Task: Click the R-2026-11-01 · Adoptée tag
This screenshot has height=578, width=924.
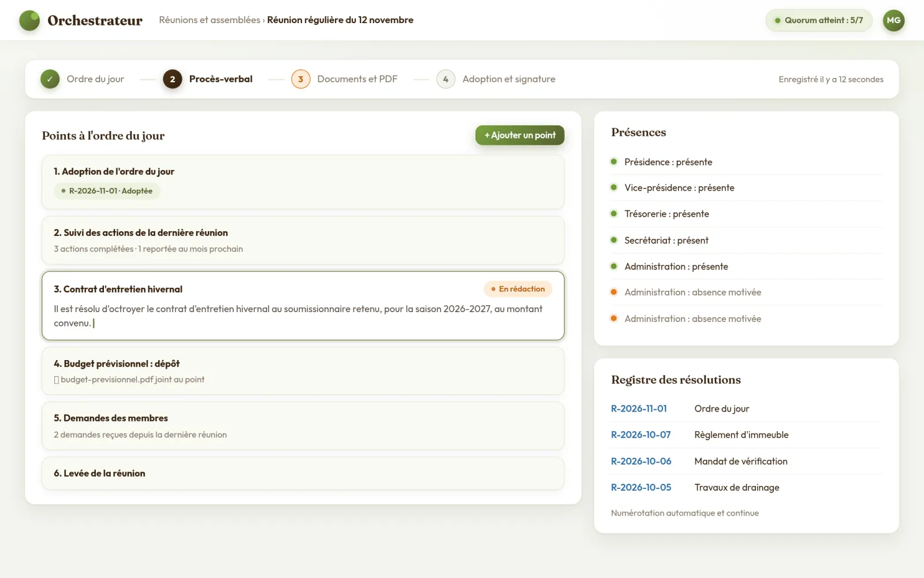Action: point(107,191)
